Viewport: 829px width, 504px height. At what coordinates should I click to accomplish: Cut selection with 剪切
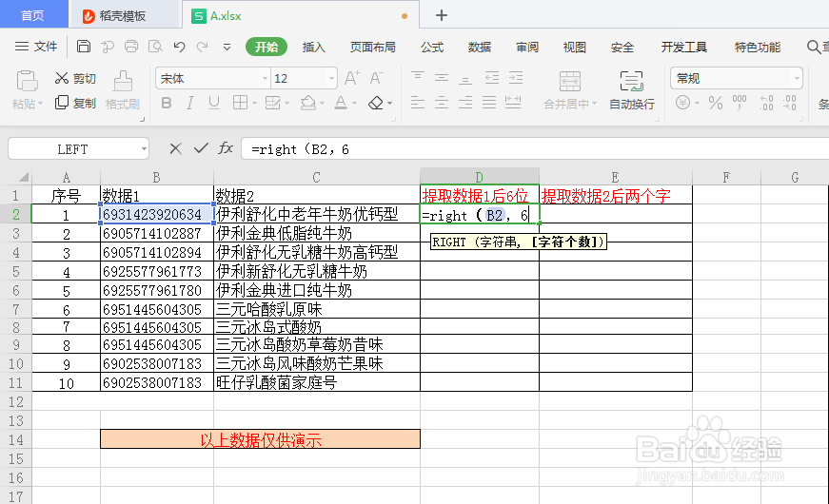click(x=75, y=79)
